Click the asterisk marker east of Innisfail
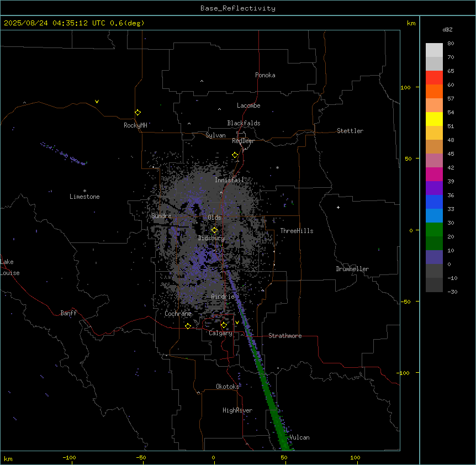 pos(277,167)
